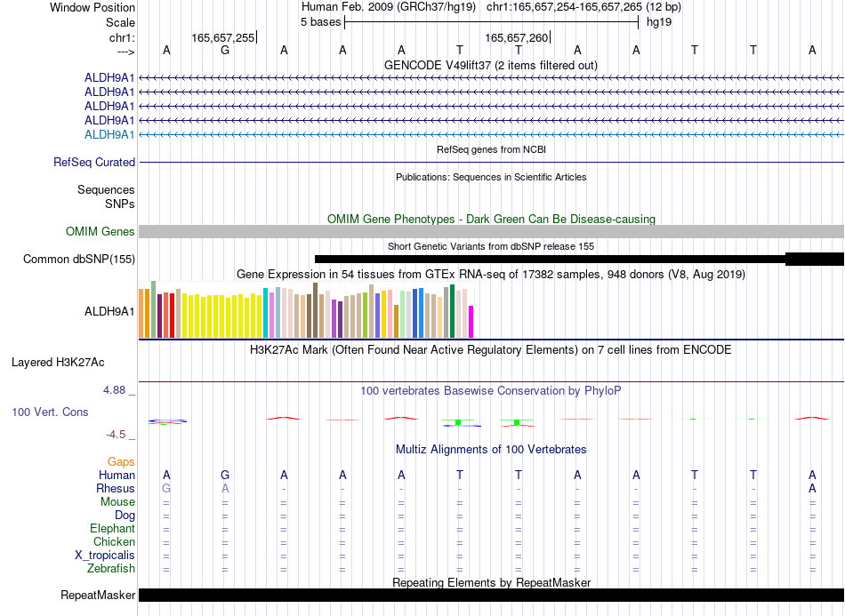
Task: Click the RepeatMasker track label
Action: (x=98, y=595)
